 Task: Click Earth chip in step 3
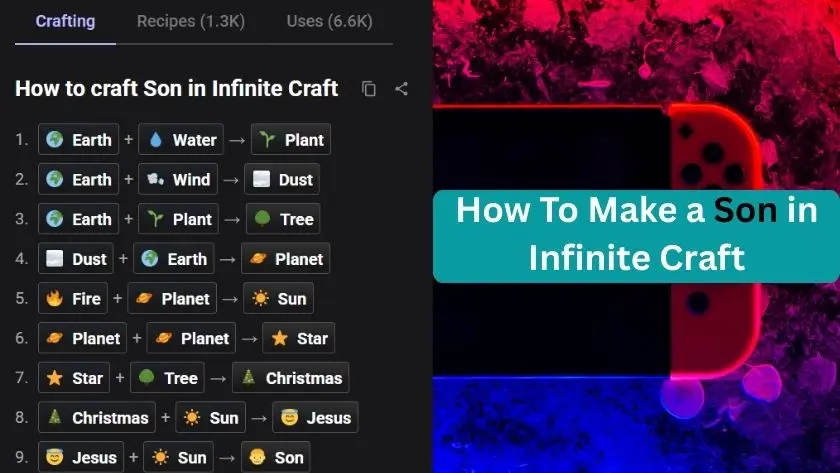pos(79,219)
